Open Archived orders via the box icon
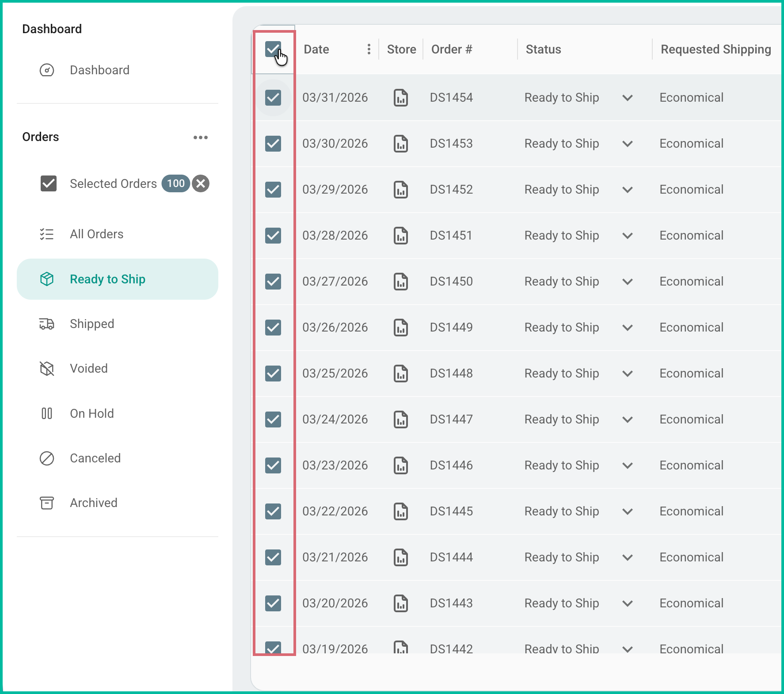Image resolution: width=784 pixels, height=694 pixels. click(x=46, y=503)
